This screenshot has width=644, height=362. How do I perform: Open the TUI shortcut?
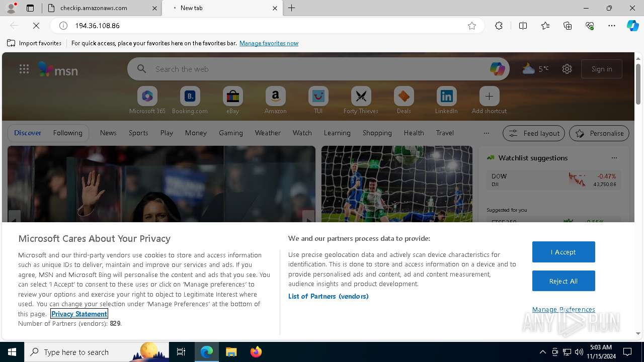tap(318, 100)
